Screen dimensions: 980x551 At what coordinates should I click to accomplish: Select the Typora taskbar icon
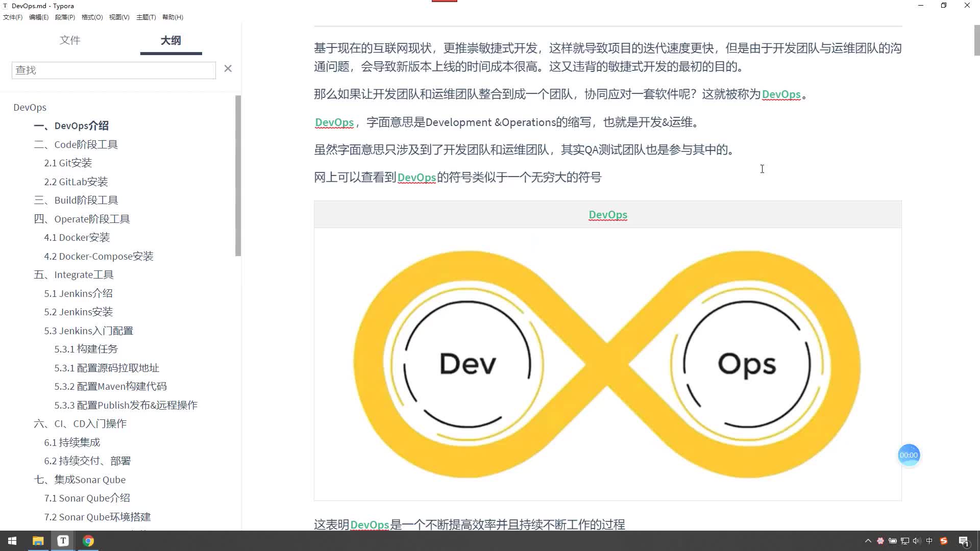pyautogui.click(x=63, y=541)
